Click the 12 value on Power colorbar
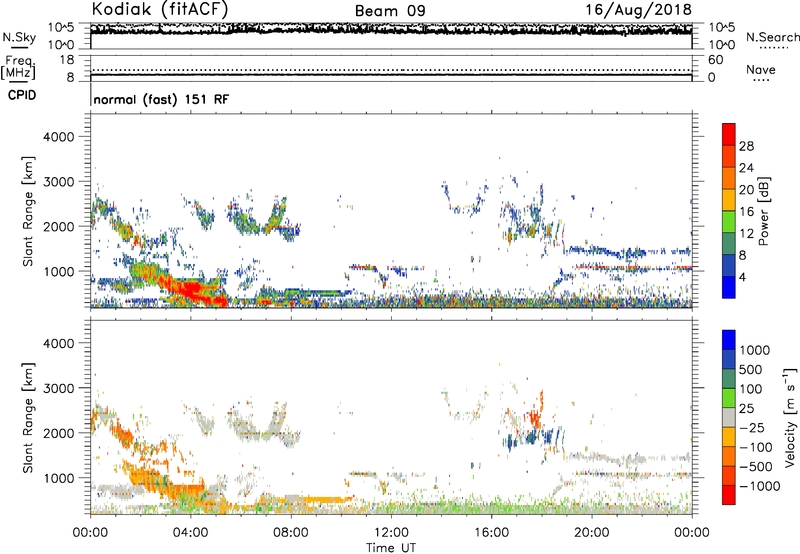 click(746, 234)
